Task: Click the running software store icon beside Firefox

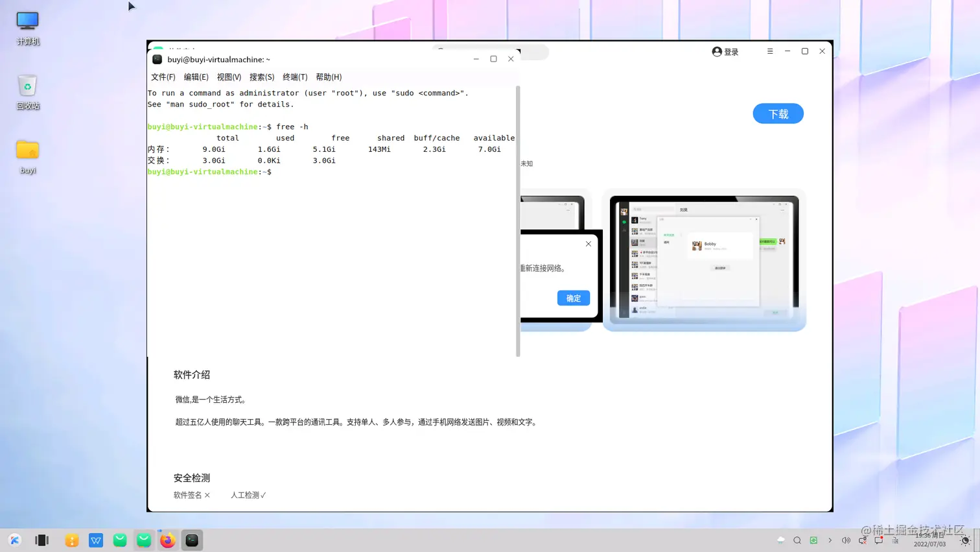Action: [144, 540]
